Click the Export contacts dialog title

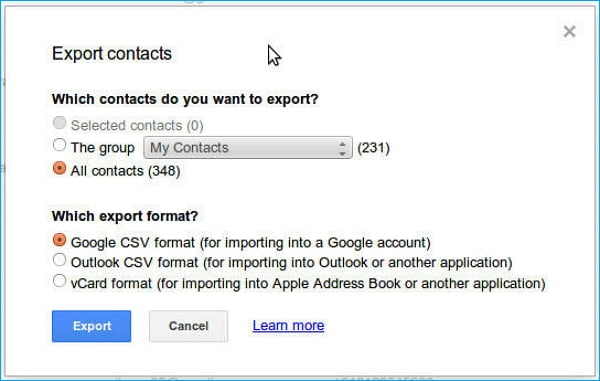[x=112, y=54]
